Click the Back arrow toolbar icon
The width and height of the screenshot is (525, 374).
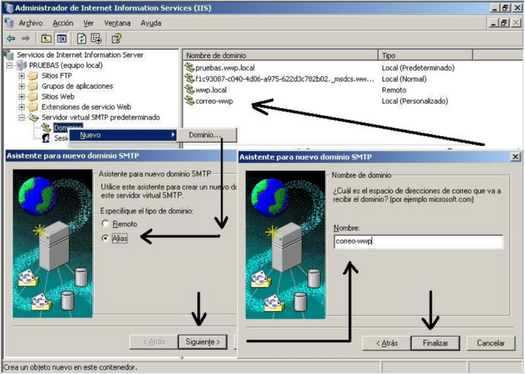click(11, 39)
